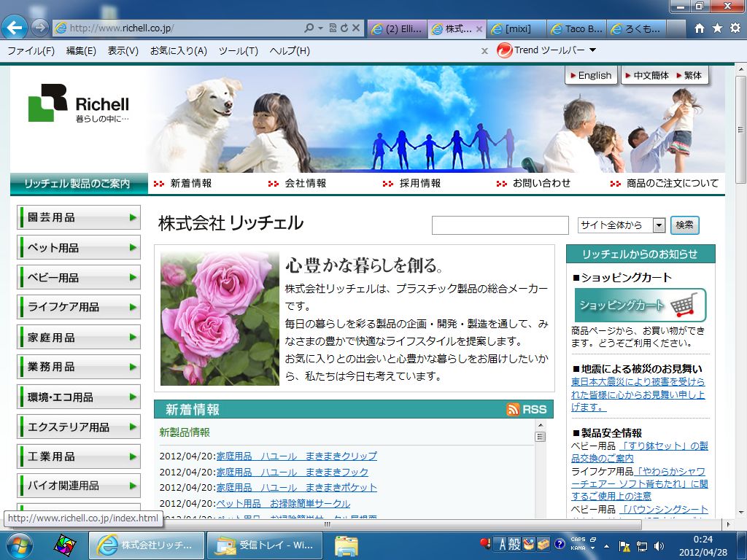747x560 pixels.
Task: Open the Trend ツールバー dropdown arrow
Action: [592, 50]
